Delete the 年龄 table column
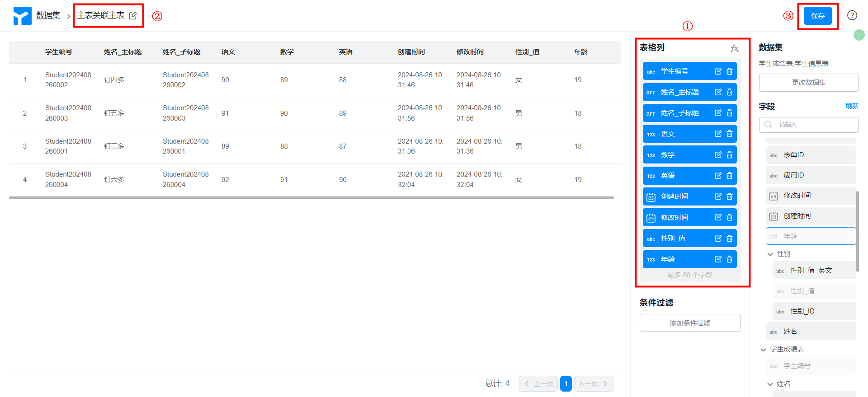 (729, 259)
